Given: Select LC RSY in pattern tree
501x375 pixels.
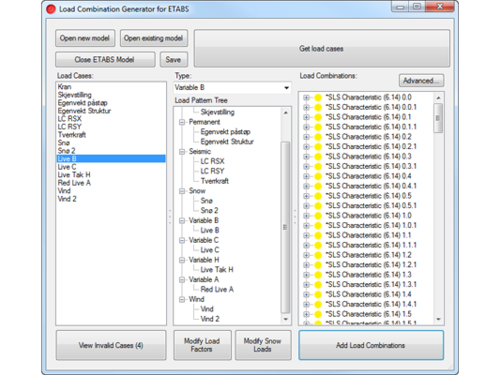Looking at the screenshot, I should pos(212,171).
